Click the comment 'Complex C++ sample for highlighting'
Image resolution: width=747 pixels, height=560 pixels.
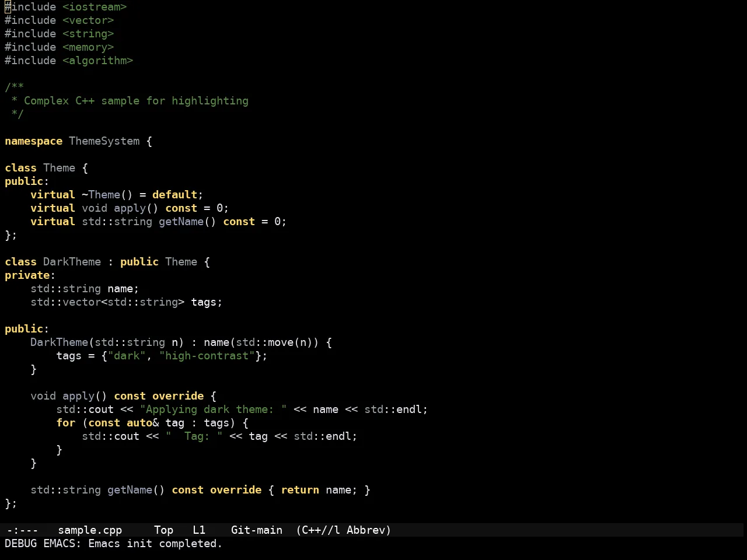[136, 101]
